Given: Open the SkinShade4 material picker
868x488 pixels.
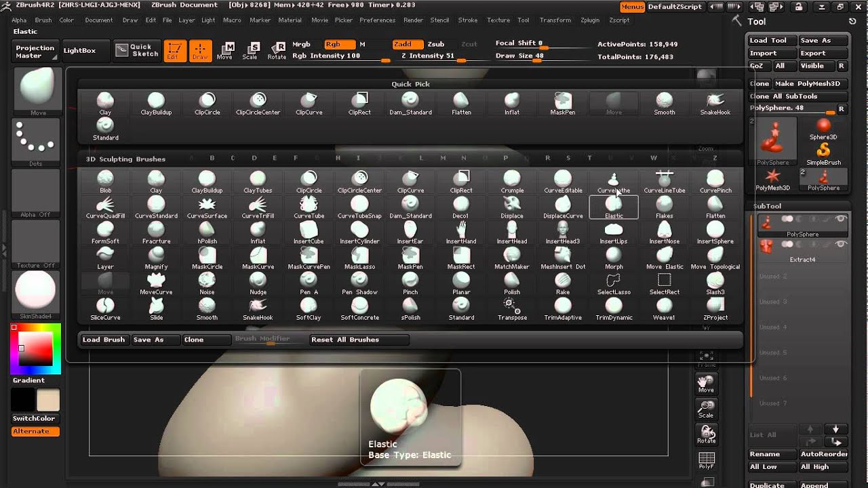Looking at the screenshot, I should click(36, 295).
